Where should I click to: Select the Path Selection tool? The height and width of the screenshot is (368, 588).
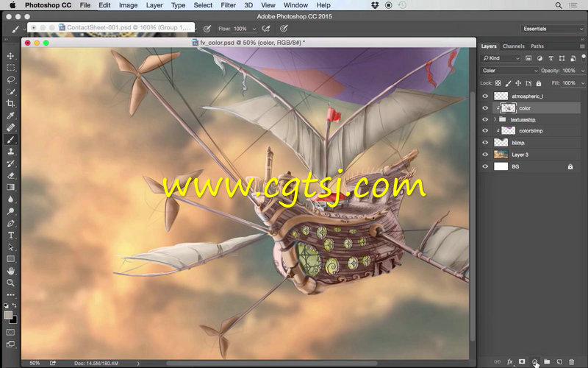10,247
